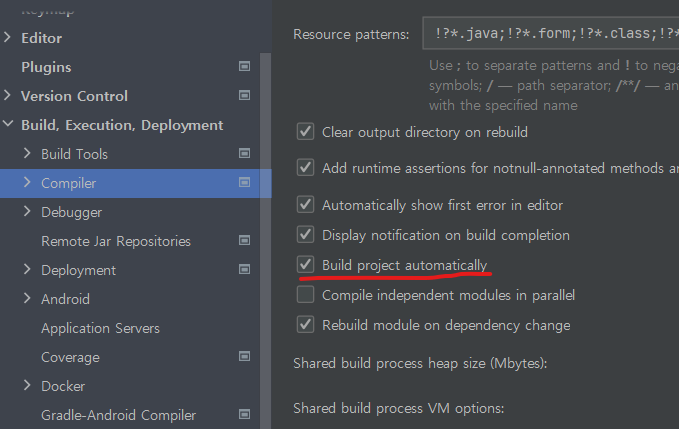Uncheck Clear output directory on rebuild
The width and height of the screenshot is (679, 429).
point(305,132)
